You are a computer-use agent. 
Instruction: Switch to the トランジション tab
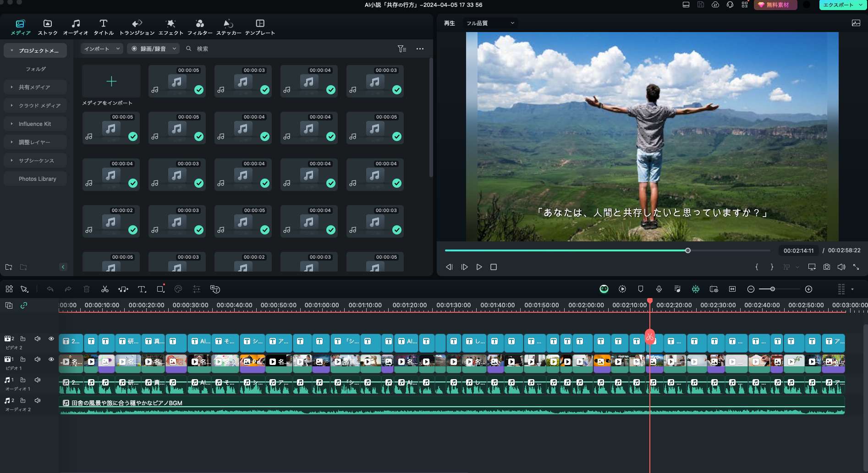click(137, 27)
